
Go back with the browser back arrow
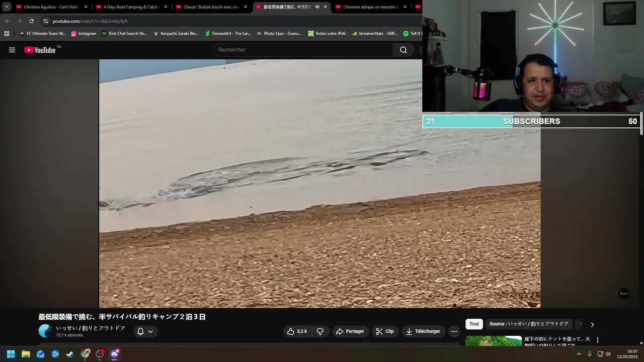pyautogui.click(x=7, y=21)
